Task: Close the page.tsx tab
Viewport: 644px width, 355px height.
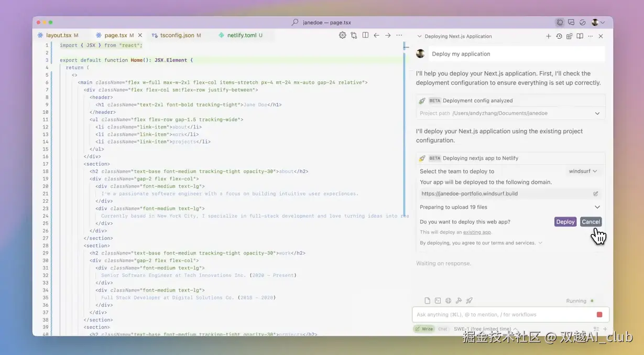Action: tap(139, 35)
